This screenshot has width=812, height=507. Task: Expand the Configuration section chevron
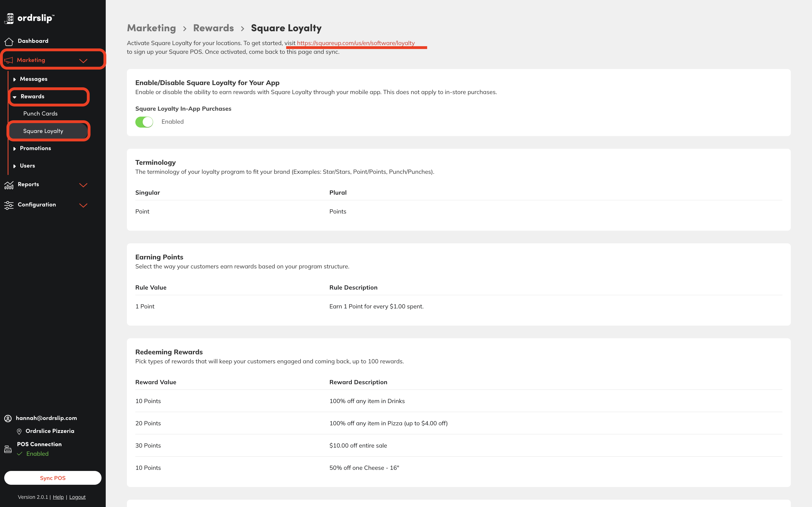point(83,205)
